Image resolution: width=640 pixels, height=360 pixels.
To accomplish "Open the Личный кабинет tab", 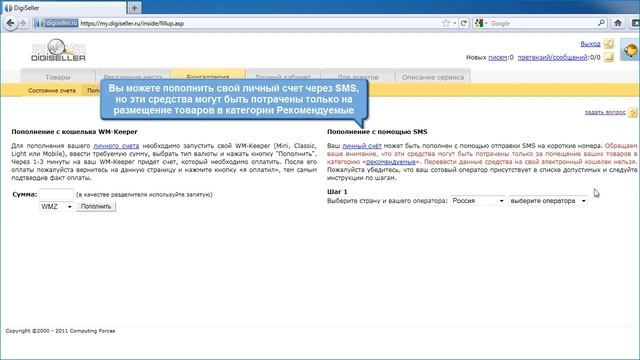I will pyautogui.click(x=283, y=77).
